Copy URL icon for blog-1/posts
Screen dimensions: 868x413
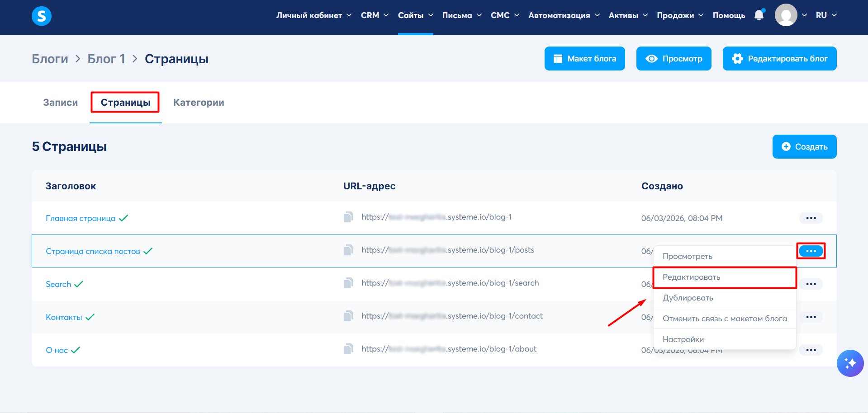click(x=348, y=250)
